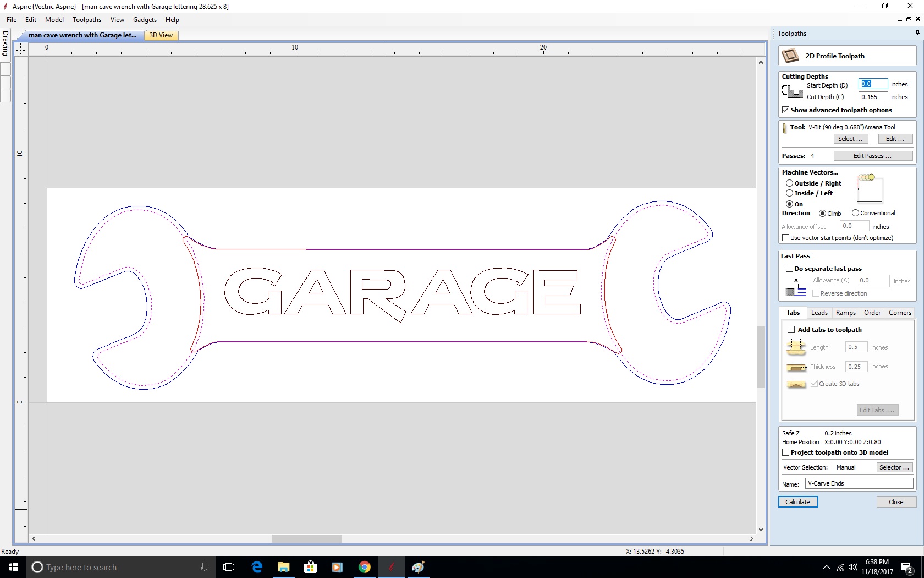This screenshot has width=924, height=578.
Task: Show hidden system tray icons
Action: pyautogui.click(x=826, y=567)
